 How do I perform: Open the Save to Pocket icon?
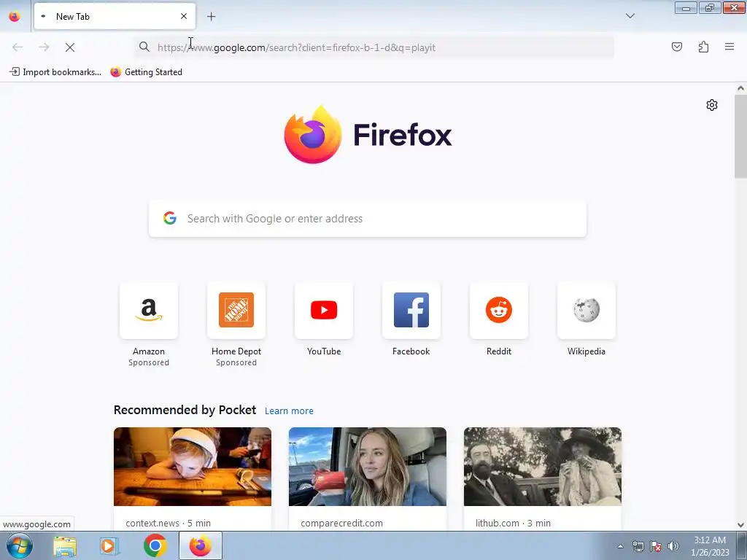click(676, 47)
